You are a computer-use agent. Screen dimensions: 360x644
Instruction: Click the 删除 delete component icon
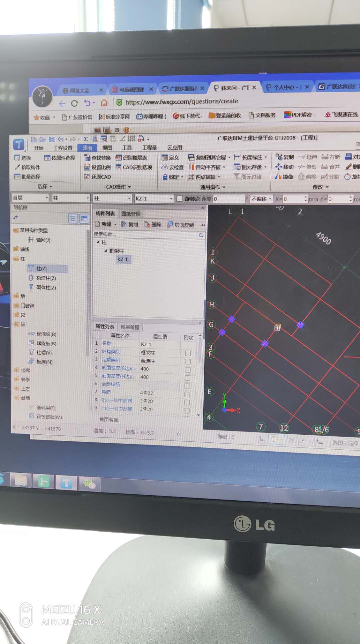point(147,225)
